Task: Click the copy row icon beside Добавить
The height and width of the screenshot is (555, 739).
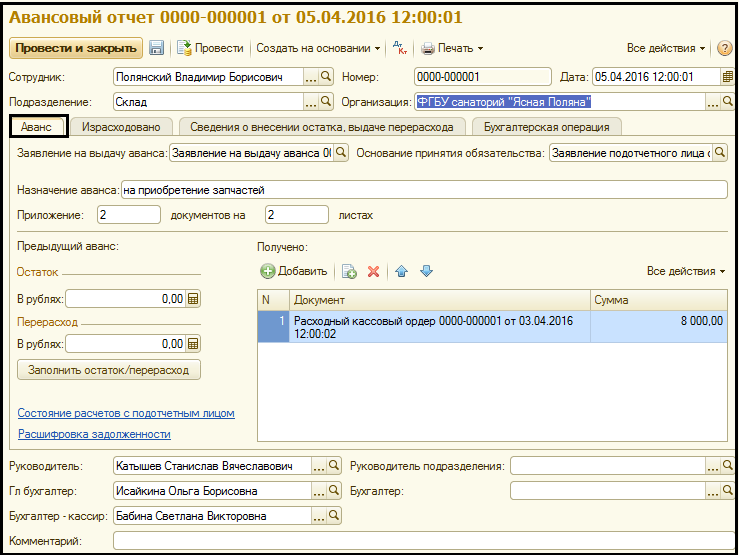Action: coord(349,271)
